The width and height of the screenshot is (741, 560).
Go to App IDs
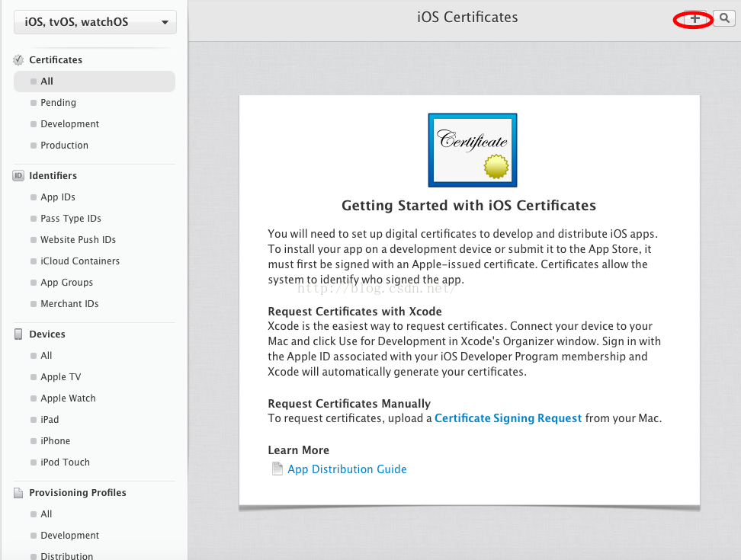pyautogui.click(x=58, y=197)
